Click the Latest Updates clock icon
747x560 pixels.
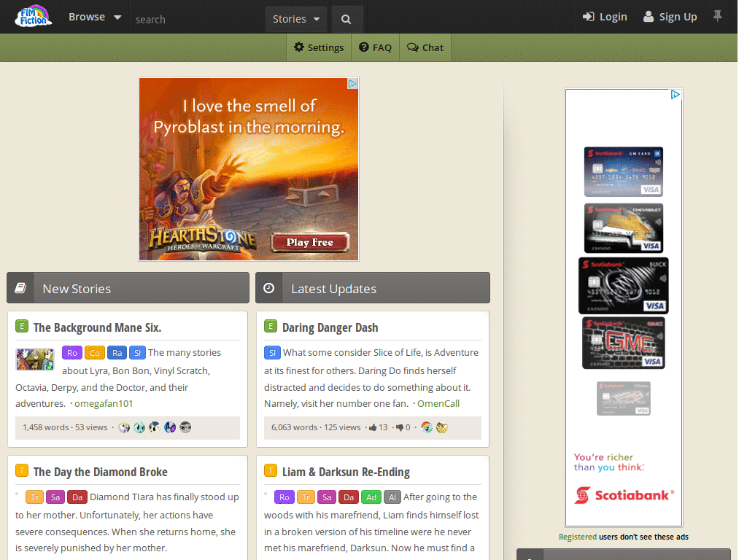tap(268, 287)
